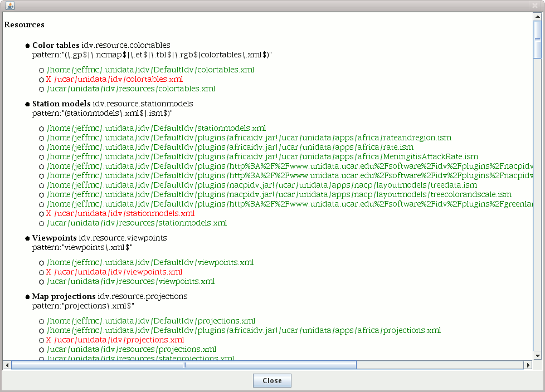This screenshot has width=545, height=392.
Task: Click the vertical scrollbar thumb
Action: point(537,40)
